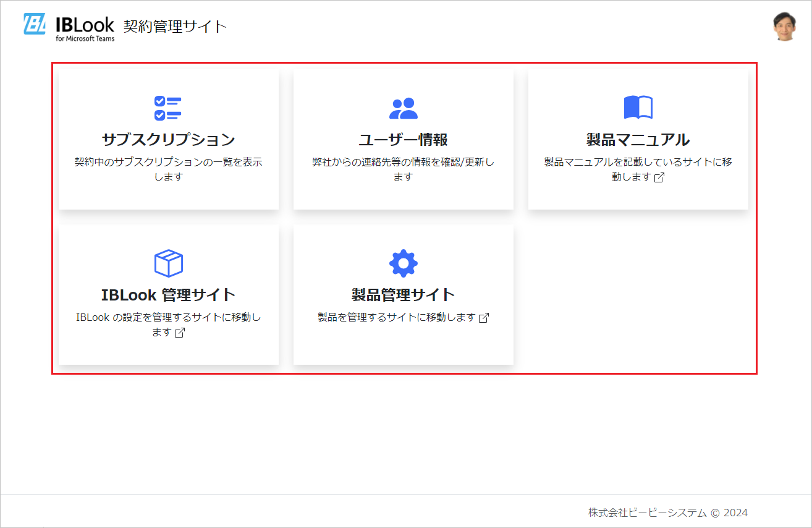Viewport: 812px width, 528px height.
Task: Click the サブスクリプション heading label
Action: click(x=168, y=139)
